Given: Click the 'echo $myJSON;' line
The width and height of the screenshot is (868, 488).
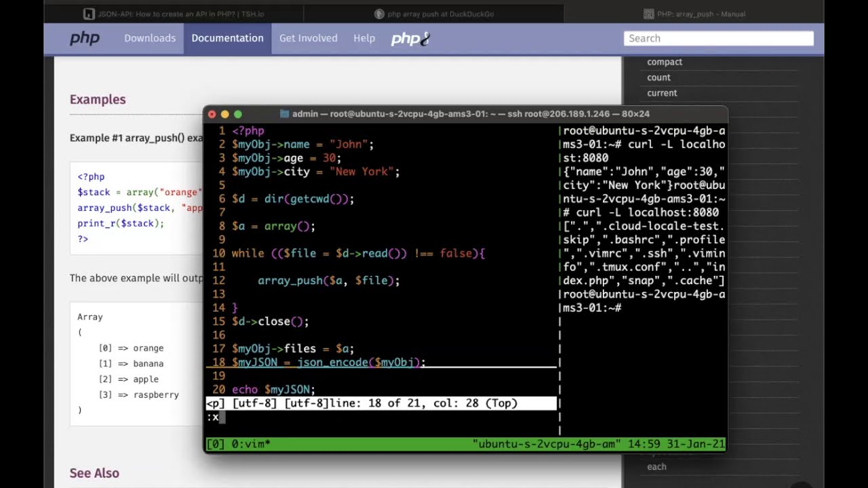Looking at the screenshot, I should click(x=273, y=389).
